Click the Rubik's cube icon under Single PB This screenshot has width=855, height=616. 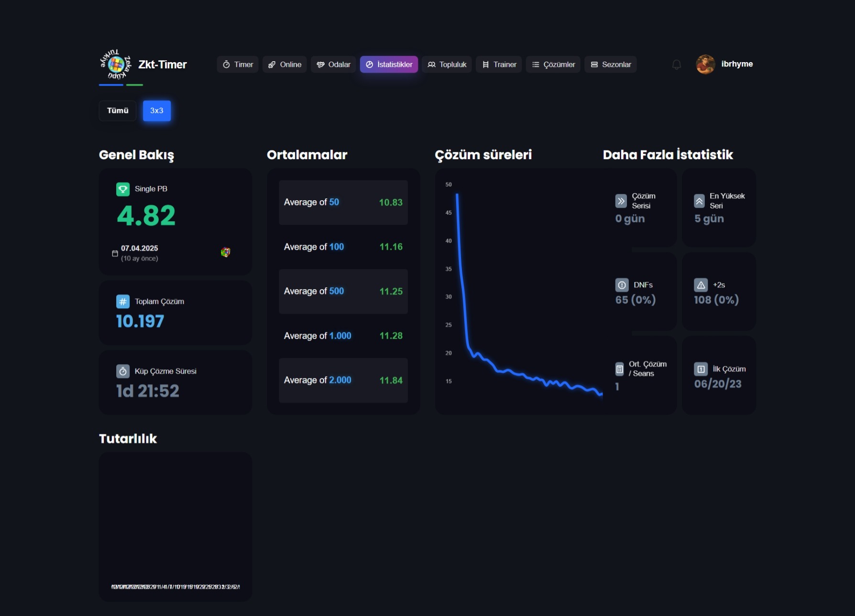225,252
